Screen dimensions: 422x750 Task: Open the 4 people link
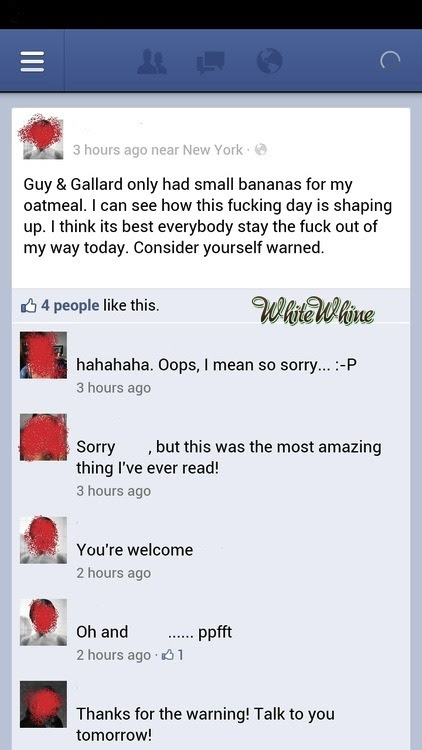click(x=70, y=305)
